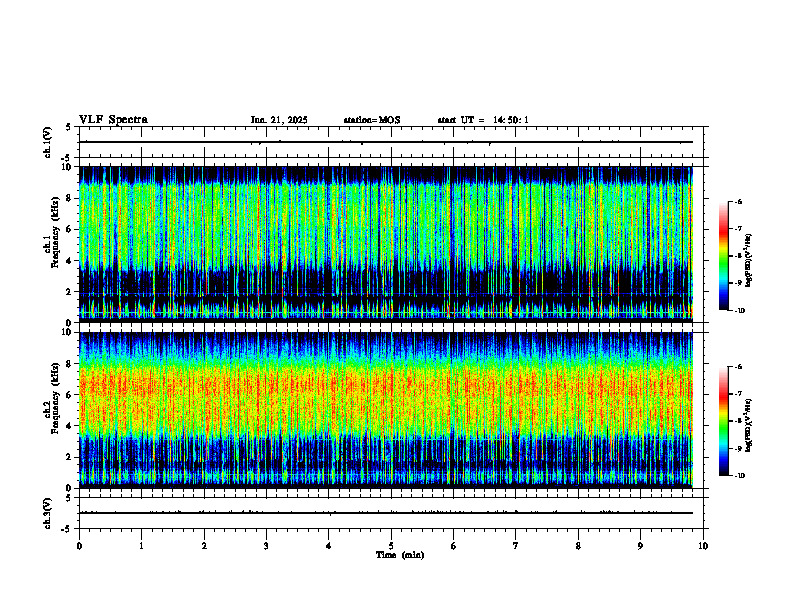This screenshot has height=612, width=792.
Task: Click the "-10" tick on ch.1 colorbar
Action: tap(739, 311)
